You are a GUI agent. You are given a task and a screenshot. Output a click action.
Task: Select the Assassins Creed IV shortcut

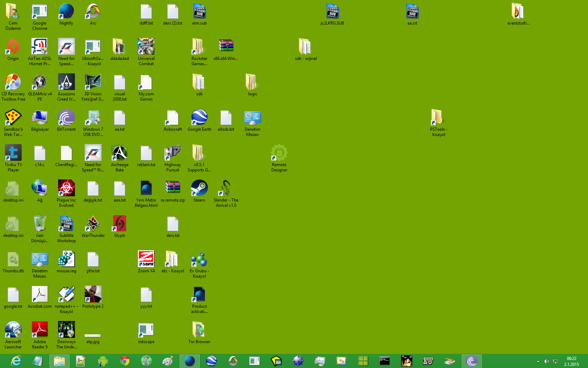(x=66, y=88)
